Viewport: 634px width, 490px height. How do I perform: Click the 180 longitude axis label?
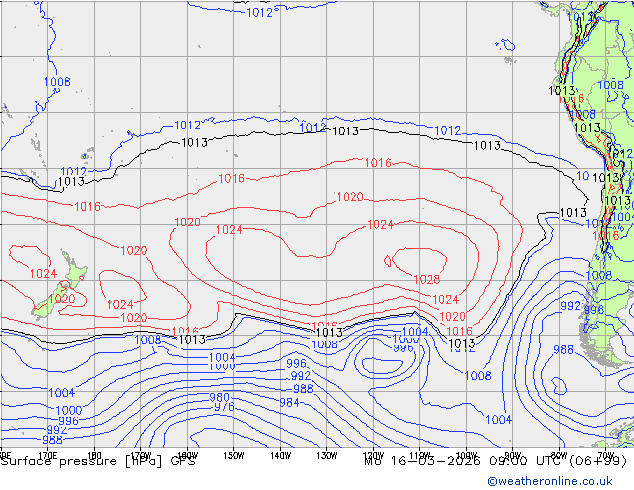point(94,456)
